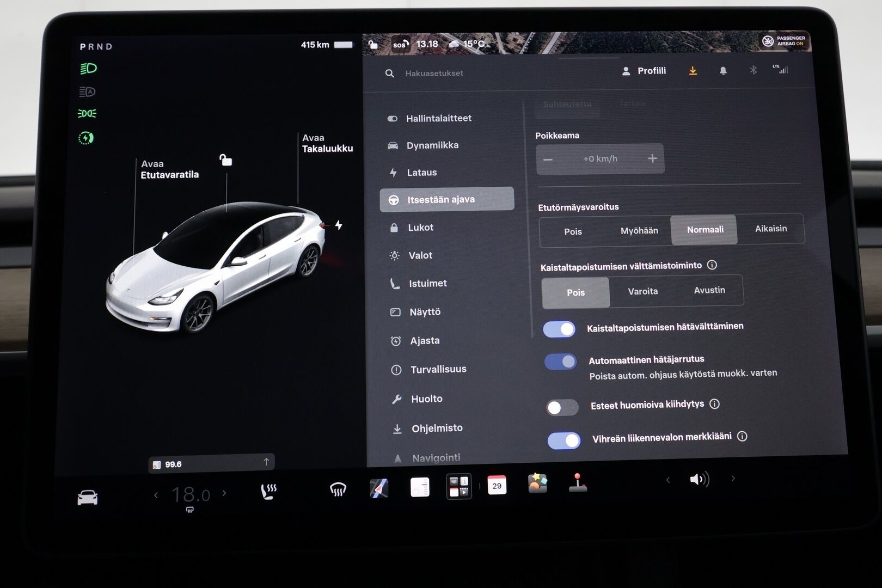Tap the volume speaker icon
This screenshot has width=882, height=588.
tap(700, 479)
